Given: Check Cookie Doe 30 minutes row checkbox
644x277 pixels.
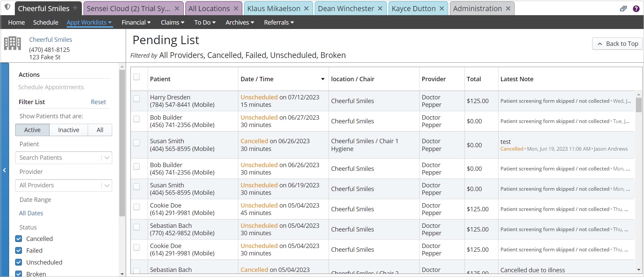Looking at the screenshot, I should [136, 247].
